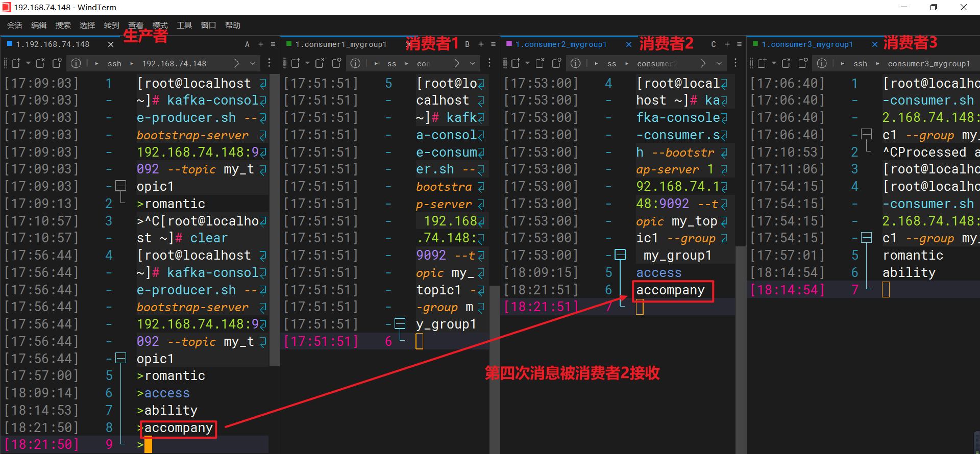Click vertical scrollbar of producer pane

click(x=275, y=219)
